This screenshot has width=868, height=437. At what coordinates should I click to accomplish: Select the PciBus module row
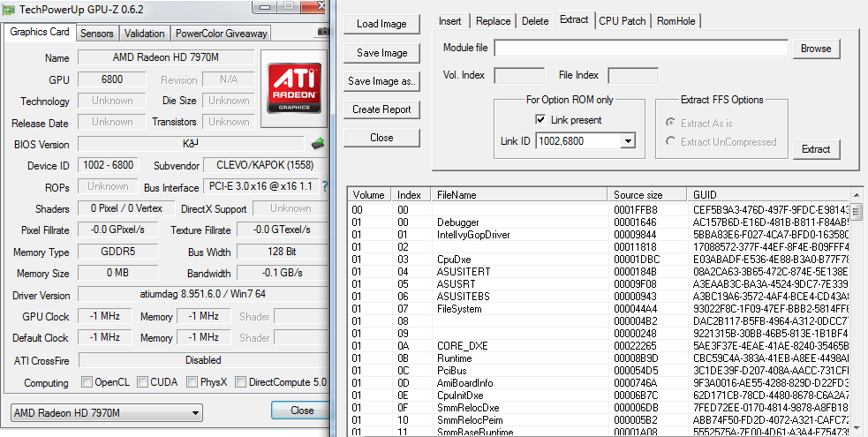pyautogui.click(x=599, y=370)
